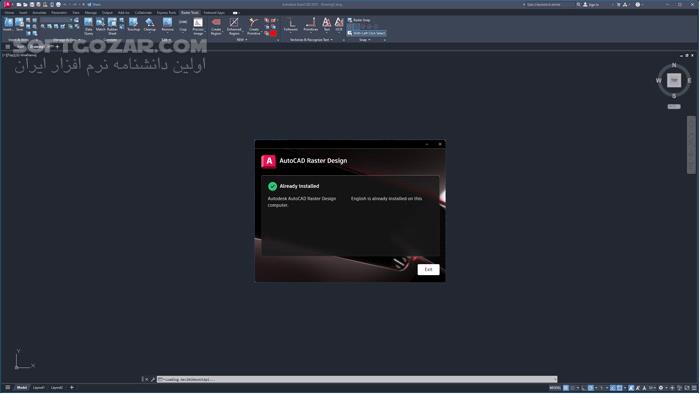The width and height of the screenshot is (700, 394).
Task: Open the Cleanup tool
Action: pos(150,25)
